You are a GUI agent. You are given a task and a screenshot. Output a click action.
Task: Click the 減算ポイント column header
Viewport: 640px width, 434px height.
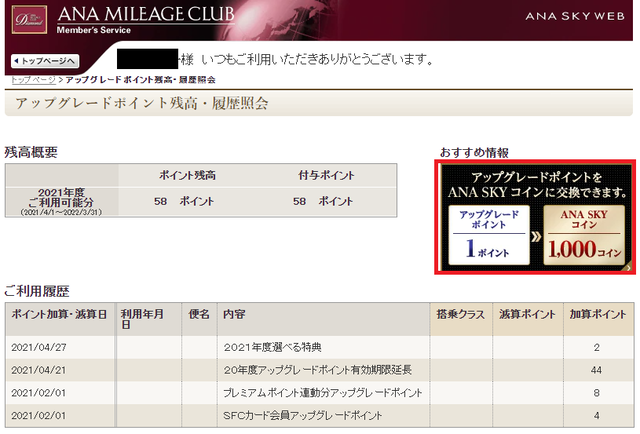click(x=527, y=314)
